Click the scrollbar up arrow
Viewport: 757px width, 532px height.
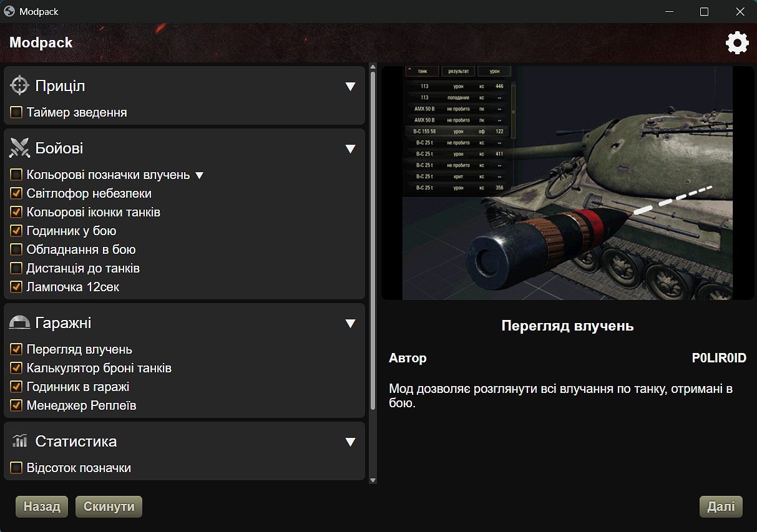[373, 67]
